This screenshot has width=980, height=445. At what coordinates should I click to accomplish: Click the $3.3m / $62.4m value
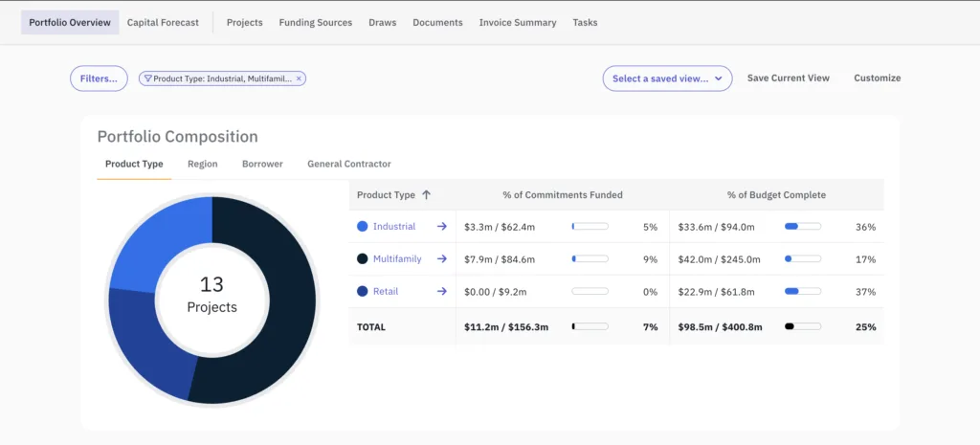(500, 227)
